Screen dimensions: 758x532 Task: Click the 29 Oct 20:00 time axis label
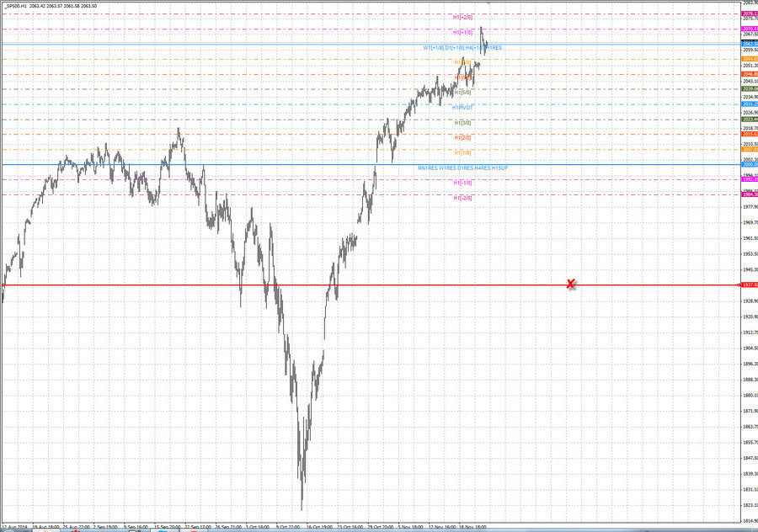click(x=381, y=527)
